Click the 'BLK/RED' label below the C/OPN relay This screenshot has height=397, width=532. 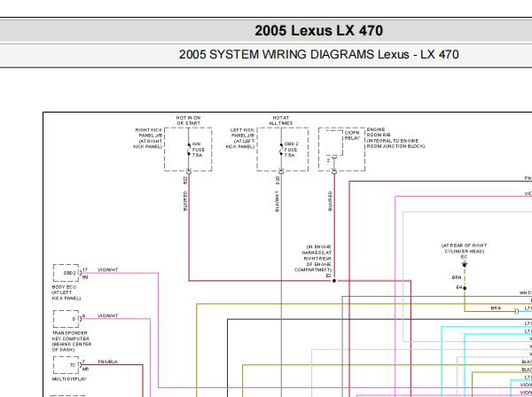point(330,201)
